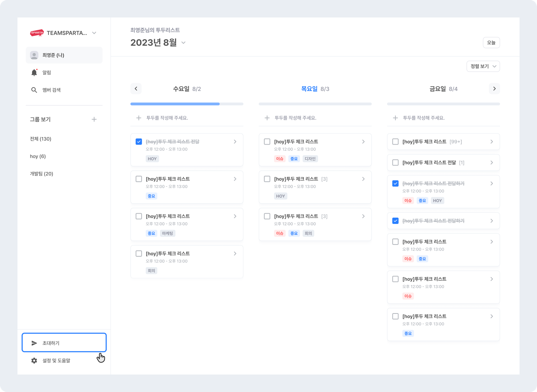The width and height of the screenshot is (537, 392).
Task: Click the 최영준 (나) profile avatar
Action: pyautogui.click(x=34, y=55)
